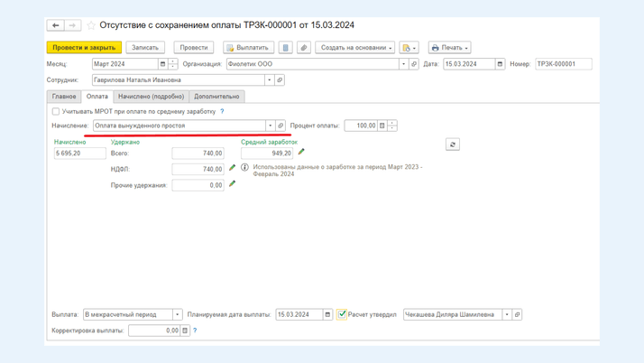
Task: Click the 'Выплатить' button
Action: click(x=248, y=48)
